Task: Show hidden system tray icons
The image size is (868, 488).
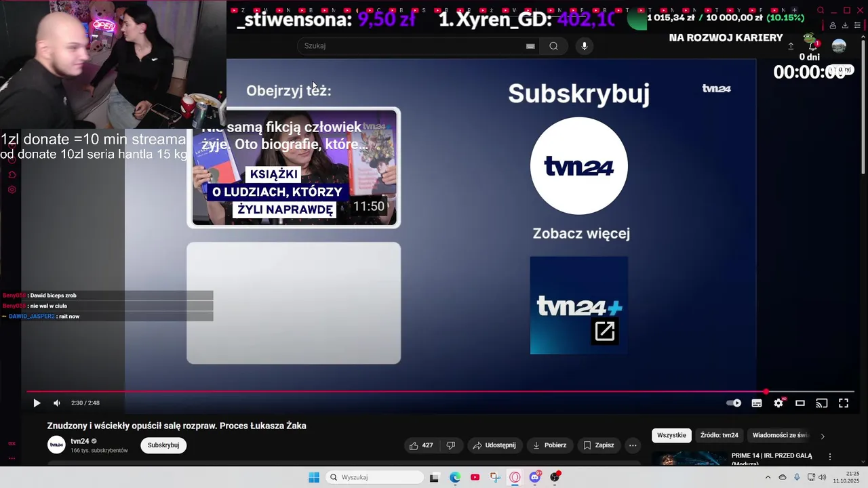Action: tap(768, 477)
